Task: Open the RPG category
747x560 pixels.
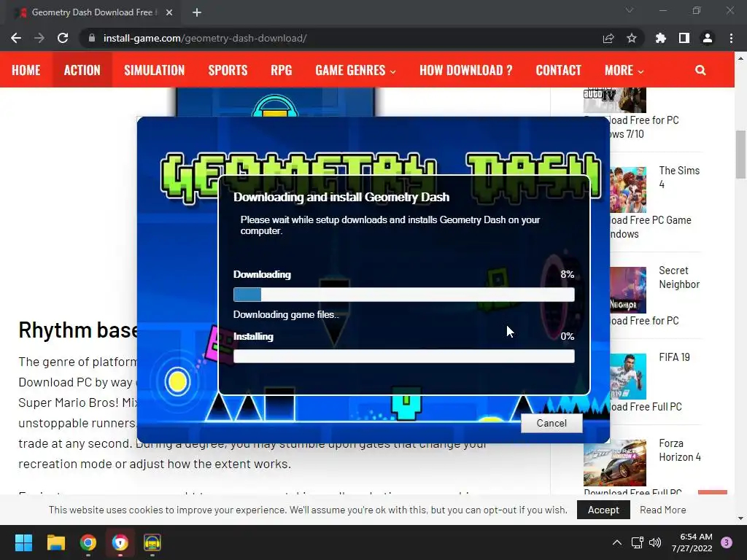Action: tap(282, 70)
